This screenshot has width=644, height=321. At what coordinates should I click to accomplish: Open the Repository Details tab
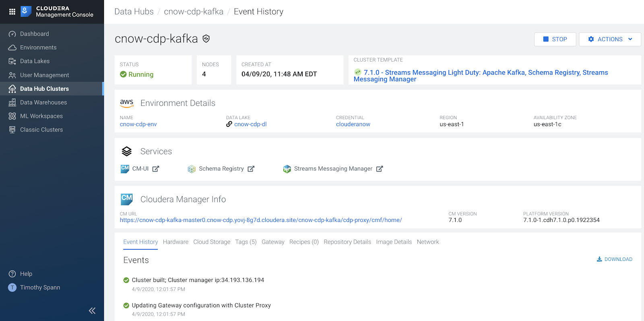[347, 242]
